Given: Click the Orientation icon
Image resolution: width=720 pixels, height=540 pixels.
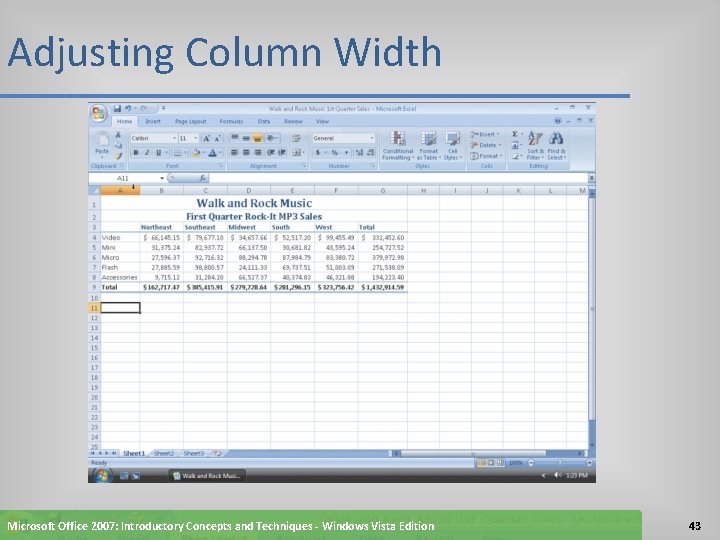Looking at the screenshot, I should tap(272, 138).
